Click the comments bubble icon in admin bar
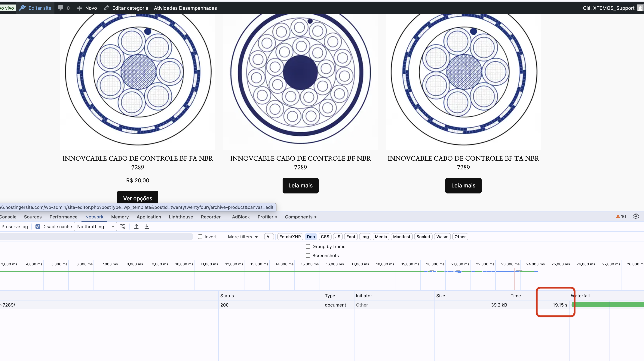The height and width of the screenshot is (361, 644). (x=60, y=8)
